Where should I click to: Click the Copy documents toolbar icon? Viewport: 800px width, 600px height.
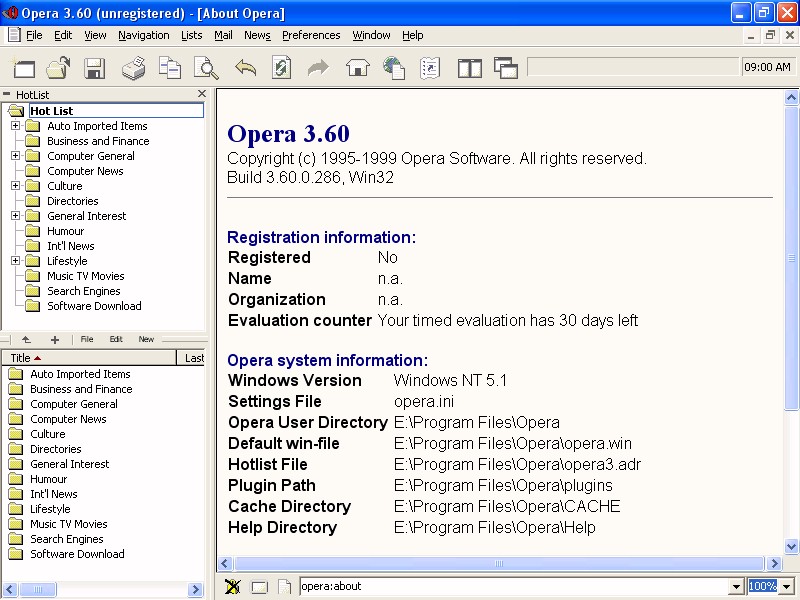170,68
